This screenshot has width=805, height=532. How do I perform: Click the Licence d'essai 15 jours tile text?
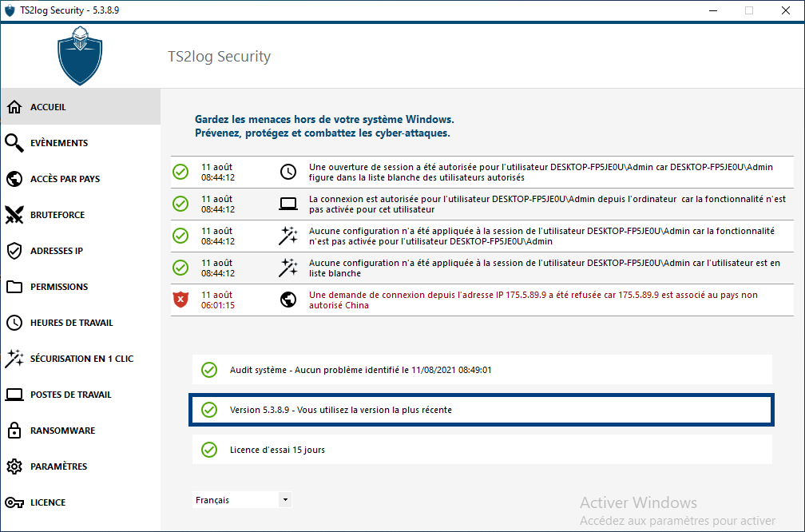[x=277, y=450]
